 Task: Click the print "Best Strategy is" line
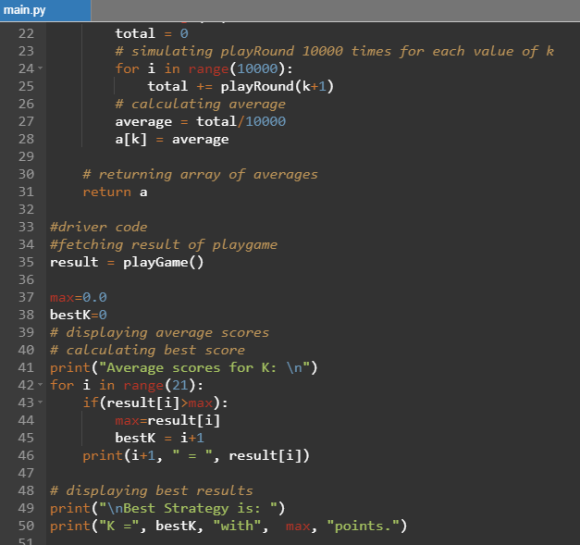point(168,508)
